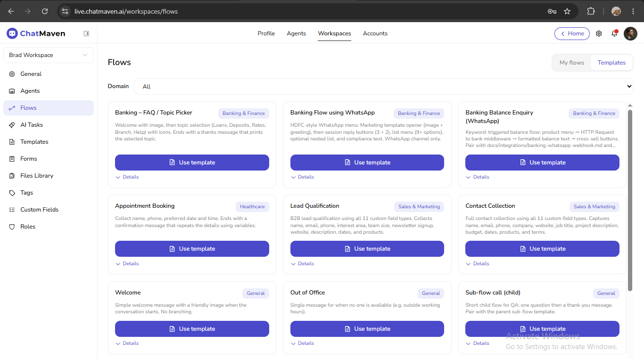The image size is (644, 359).
Task: Select the Workspaces top navigation tab
Action: point(334,33)
